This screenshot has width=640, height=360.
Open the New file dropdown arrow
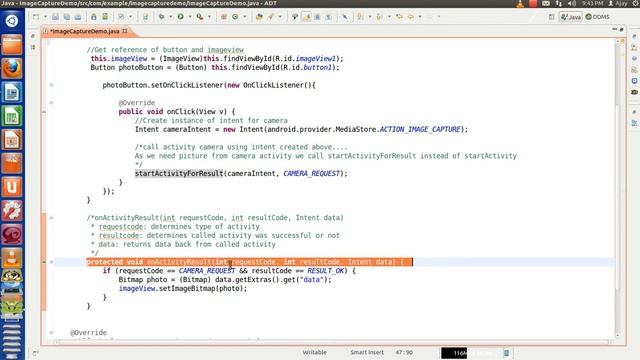[x=45, y=17]
